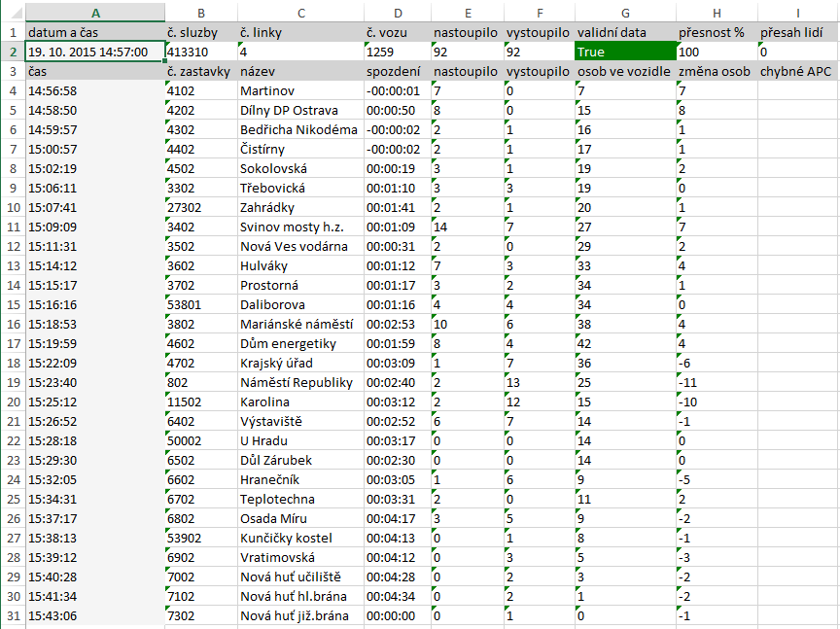Select column G header

coord(625,13)
